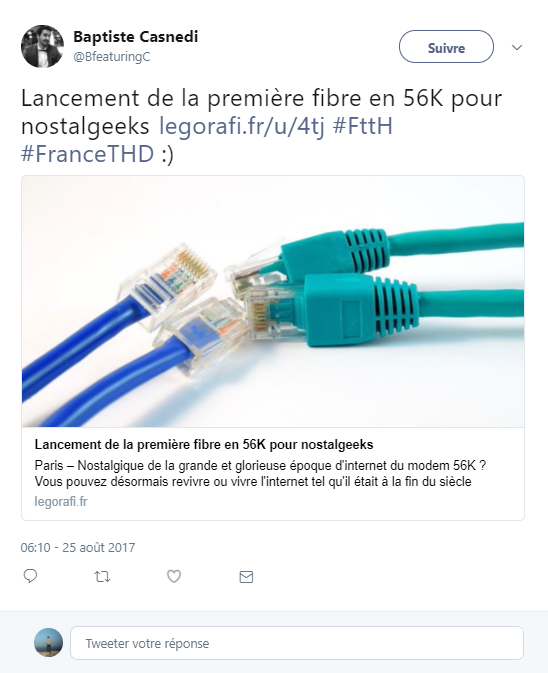Send tweet via direct message envelope icon
The image size is (548, 673).
(246, 577)
